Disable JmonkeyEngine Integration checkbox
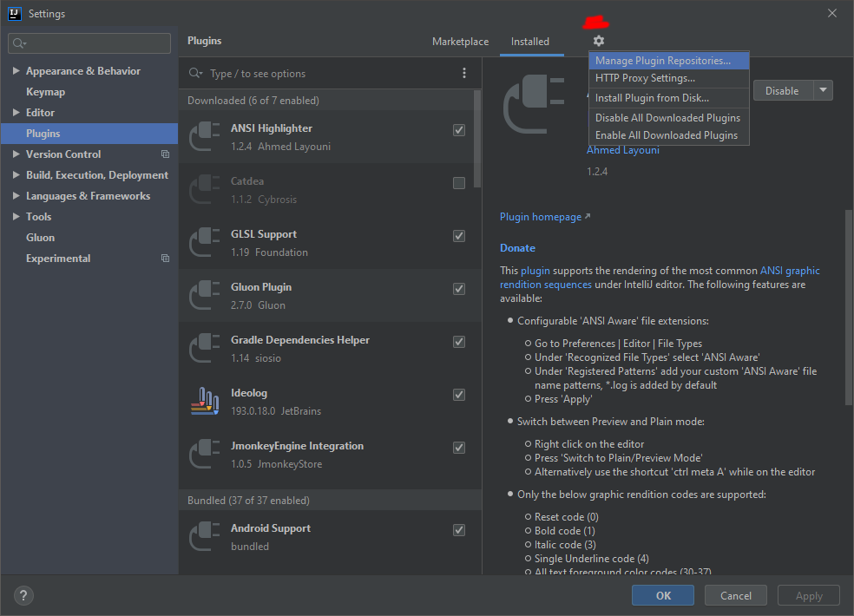Screen dimensions: 854x616 [x=459, y=448]
